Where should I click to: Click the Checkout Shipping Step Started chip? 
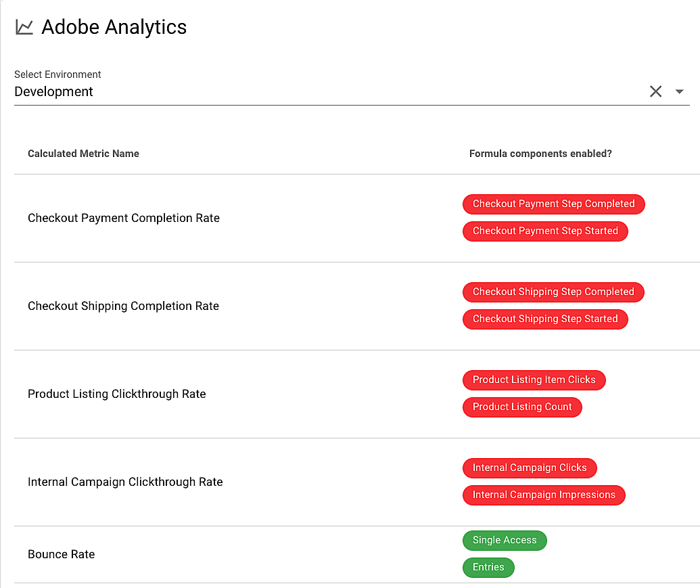coord(545,319)
